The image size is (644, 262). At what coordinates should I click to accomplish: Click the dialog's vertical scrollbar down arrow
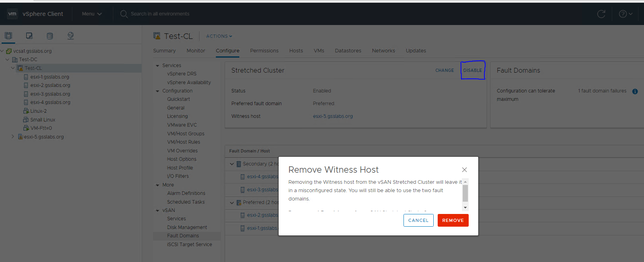[x=465, y=207]
